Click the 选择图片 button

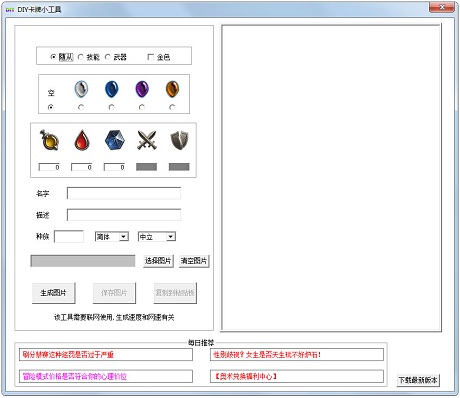pyautogui.click(x=158, y=261)
